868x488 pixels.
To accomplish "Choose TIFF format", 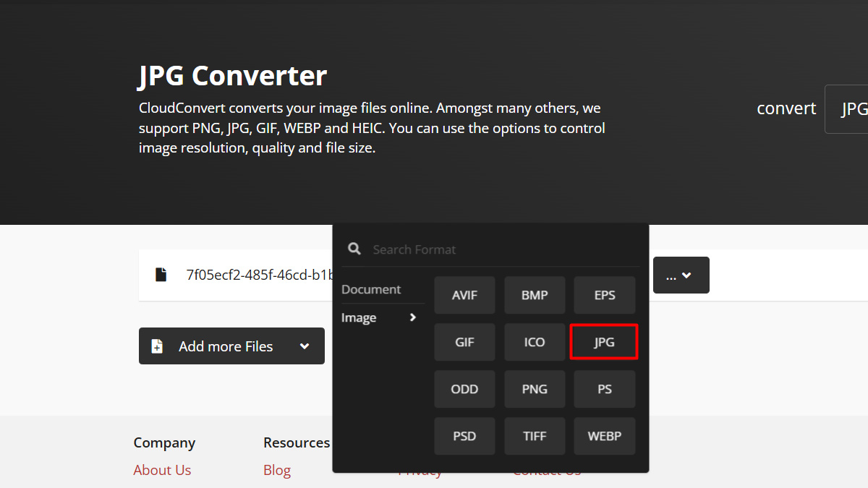I will coord(535,436).
